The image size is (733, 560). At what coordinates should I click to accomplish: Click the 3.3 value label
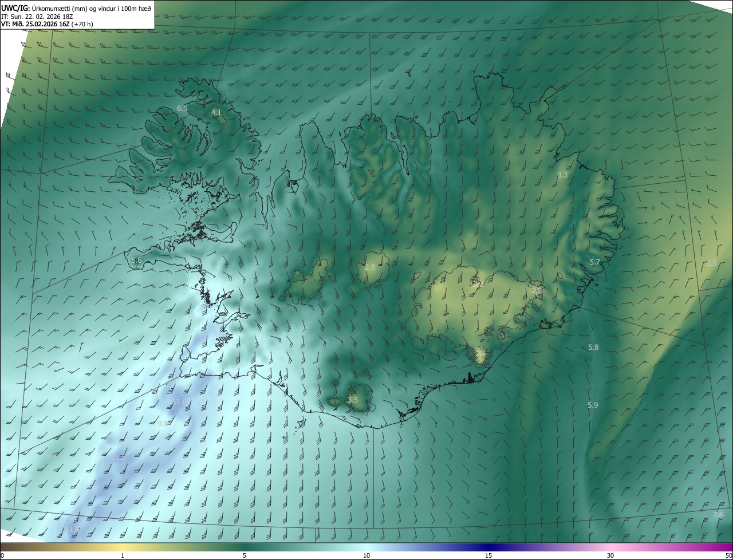pos(562,175)
